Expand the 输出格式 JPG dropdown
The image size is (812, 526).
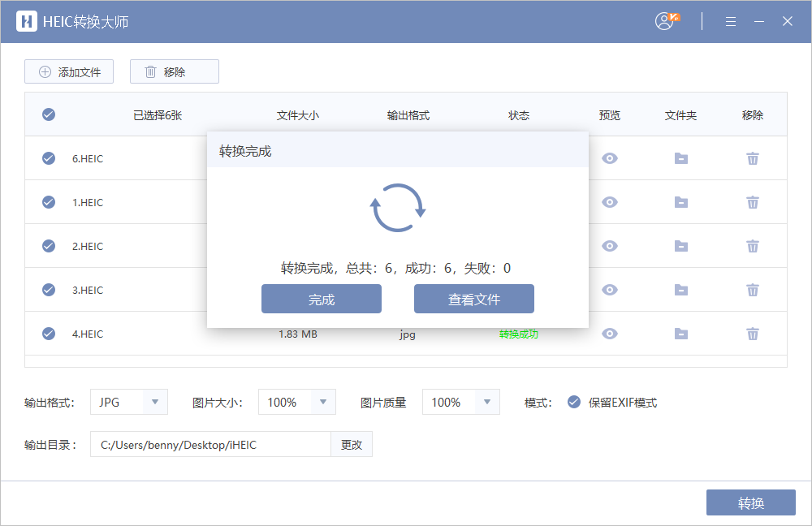point(154,402)
